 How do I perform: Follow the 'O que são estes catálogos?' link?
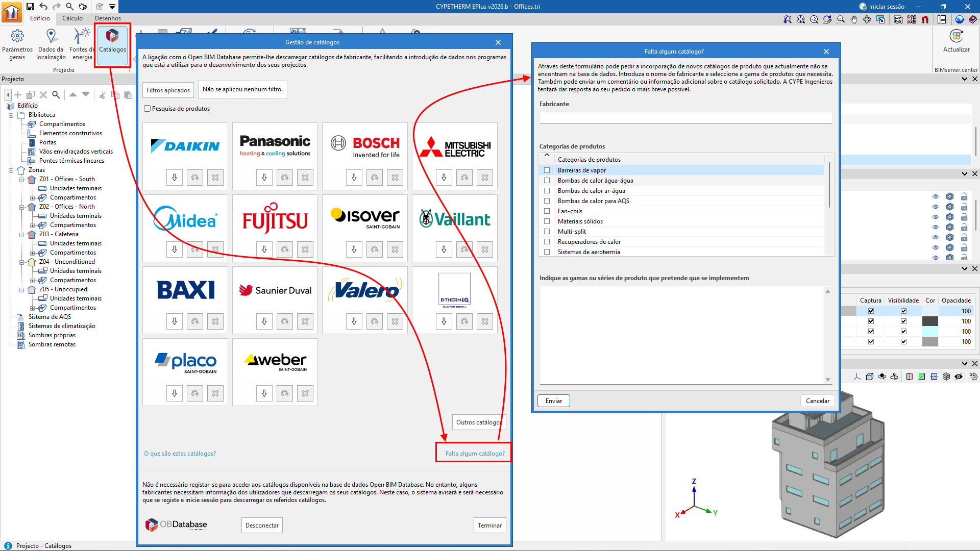180,454
